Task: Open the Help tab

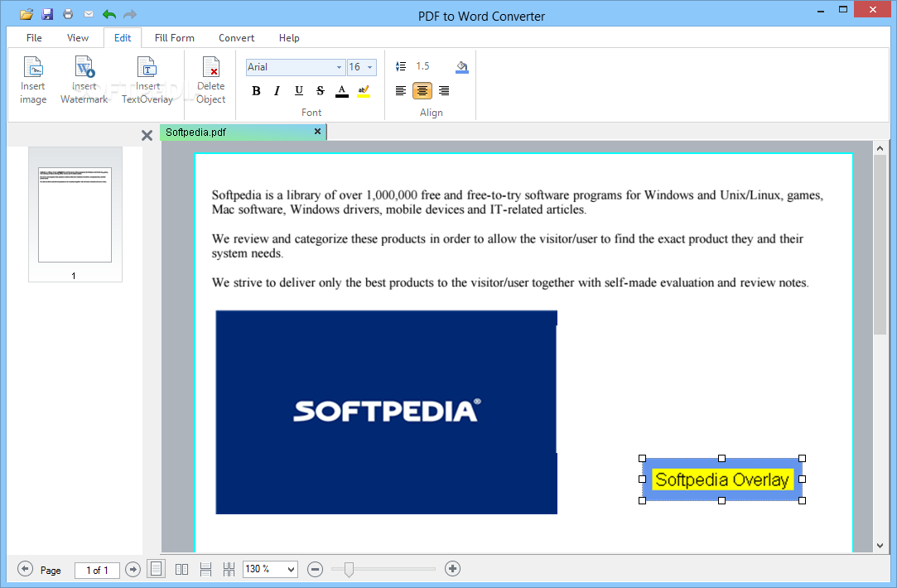Action: click(289, 38)
